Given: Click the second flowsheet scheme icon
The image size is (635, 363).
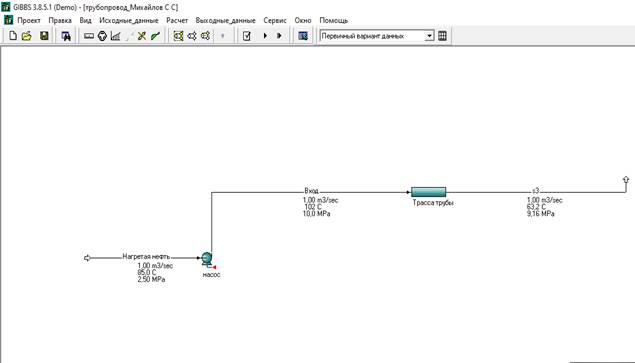Looking at the screenshot, I should [x=192, y=36].
